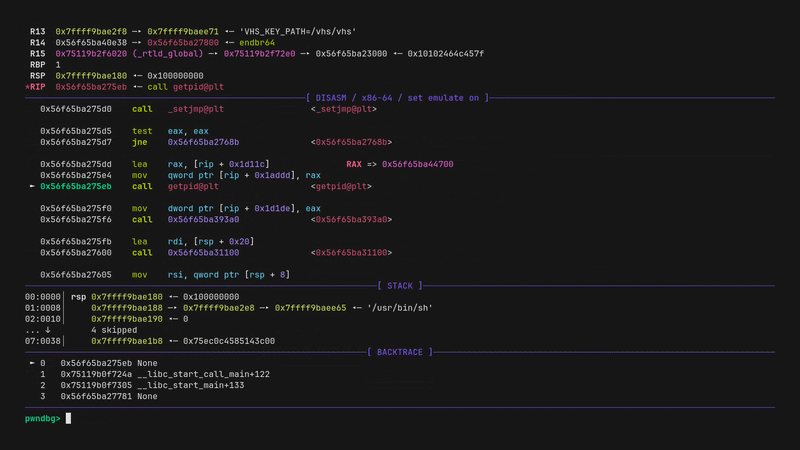800x450 pixels.
Task: Click the pwndbg> prompt input cursor
Action: click(68, 418)
